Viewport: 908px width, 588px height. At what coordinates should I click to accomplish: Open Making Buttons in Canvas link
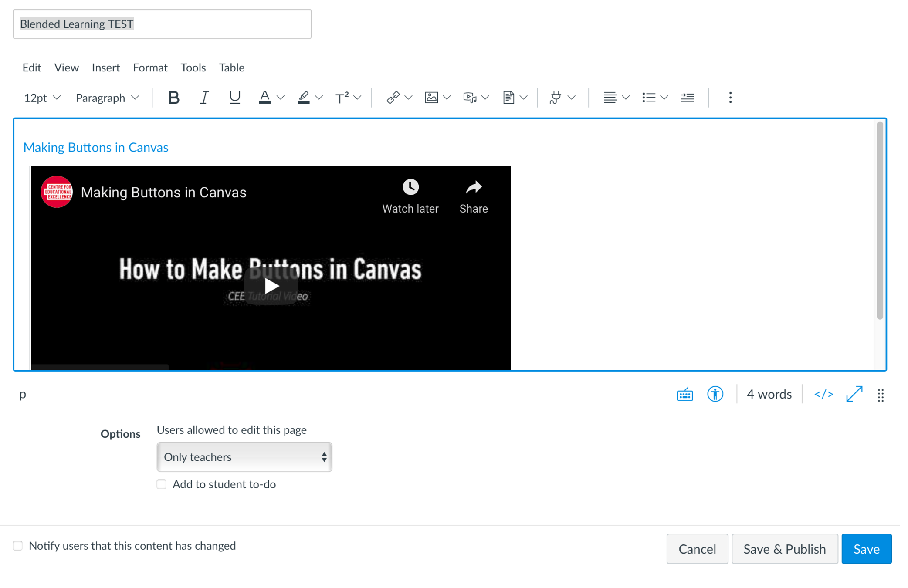pyautogui.click(x=96, y=148)
